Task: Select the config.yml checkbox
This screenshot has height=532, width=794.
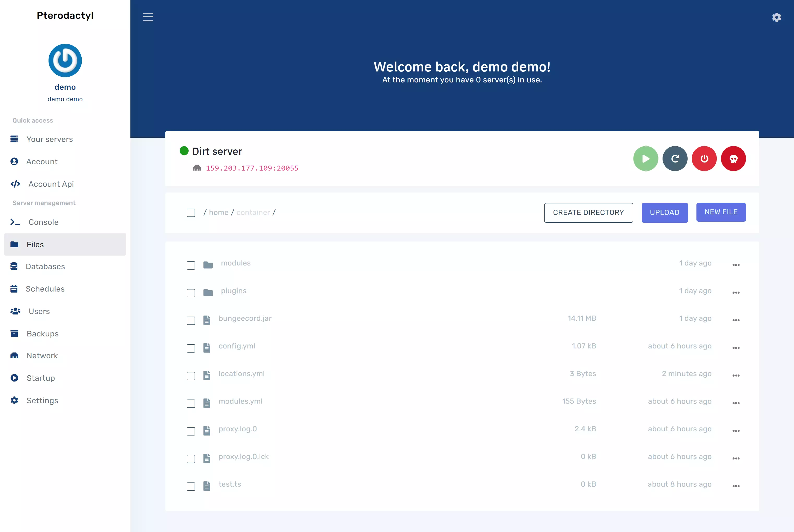Action: tap(191, 348)
